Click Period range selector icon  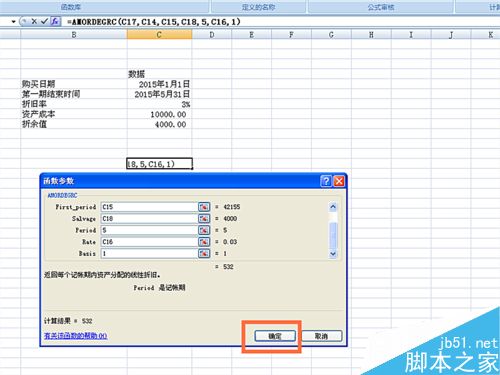tap(204, 230)
